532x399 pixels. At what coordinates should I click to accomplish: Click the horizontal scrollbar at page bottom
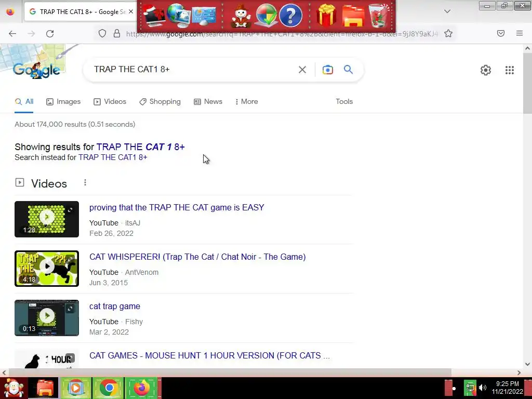tap(230, 373)
